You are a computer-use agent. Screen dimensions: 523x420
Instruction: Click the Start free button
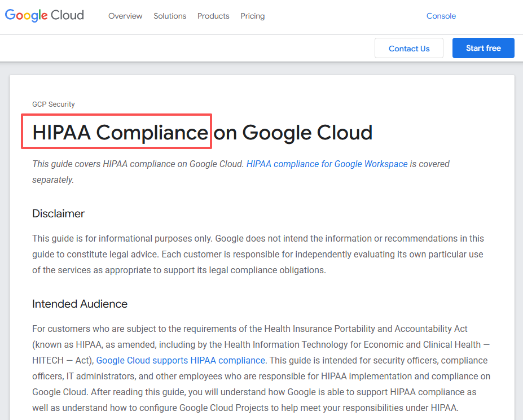(483, 48)
